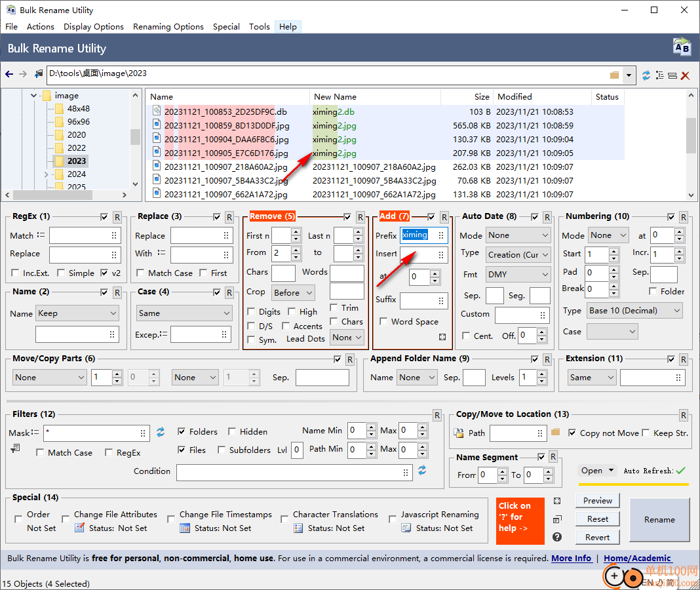Open the Renaming Options menu

(168, 27)
